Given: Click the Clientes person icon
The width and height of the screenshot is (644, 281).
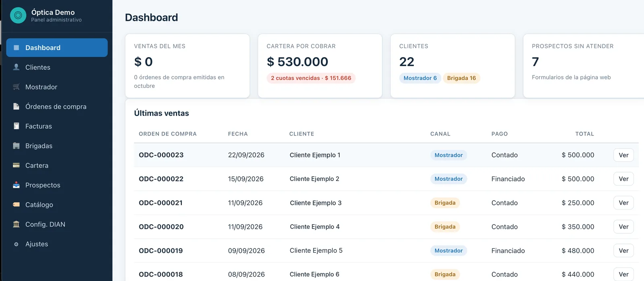Looking at the screenshot, I should pos(17,67).
